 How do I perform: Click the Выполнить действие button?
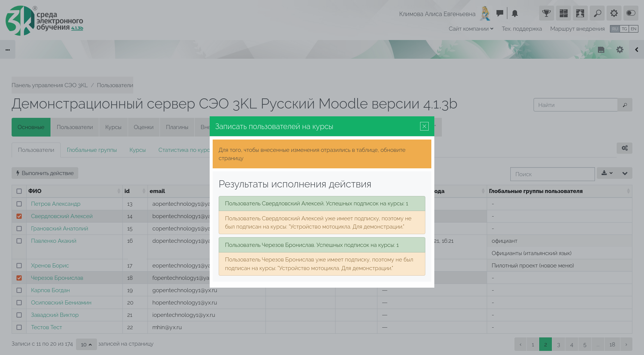(45, 173)
